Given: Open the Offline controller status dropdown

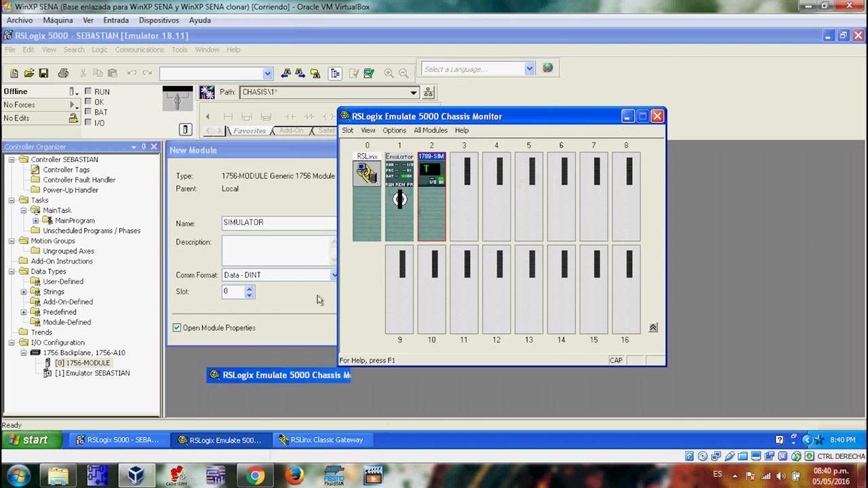Looking at the screenshot, I should coord(73,91).
